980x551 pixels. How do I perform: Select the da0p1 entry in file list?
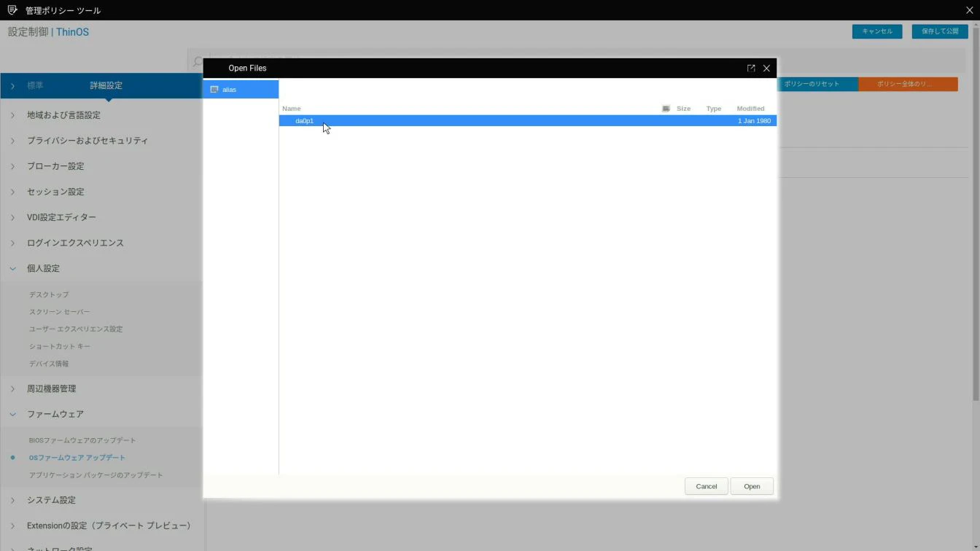(527, 121)
